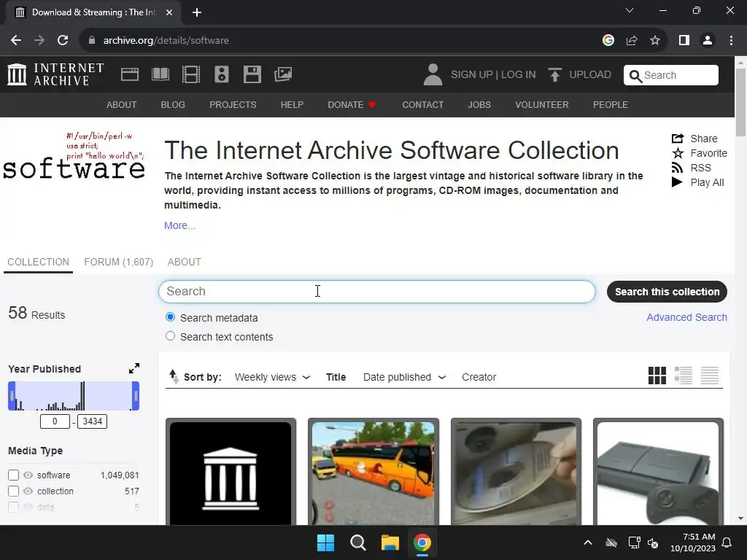Image resolution: width=747 pixels, height=560 pixels.
Task: Click Search this collection button
Action: click(667, 292)
